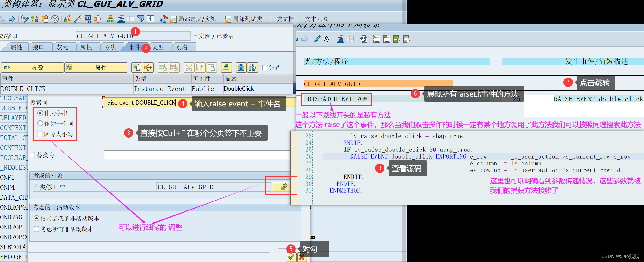Click the green sort icon in events toolbar
644x262 pixels.
coord(226,67)
